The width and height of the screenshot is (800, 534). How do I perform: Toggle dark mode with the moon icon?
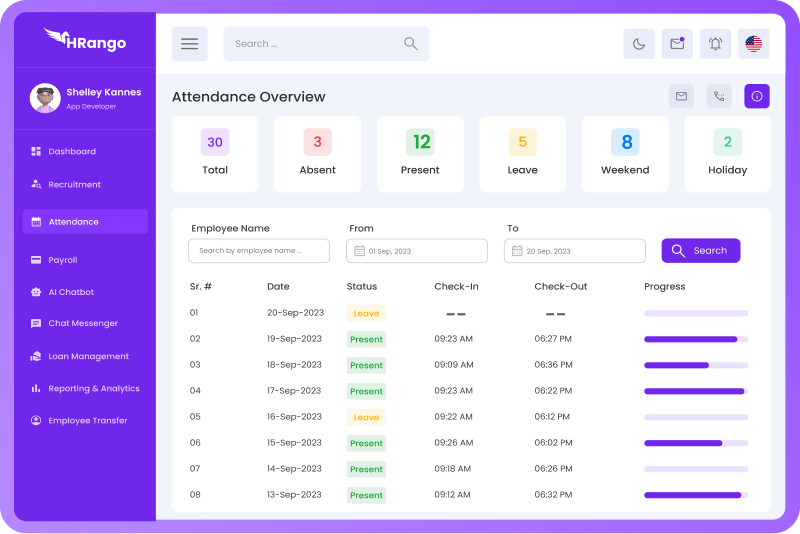click(639, 44)
